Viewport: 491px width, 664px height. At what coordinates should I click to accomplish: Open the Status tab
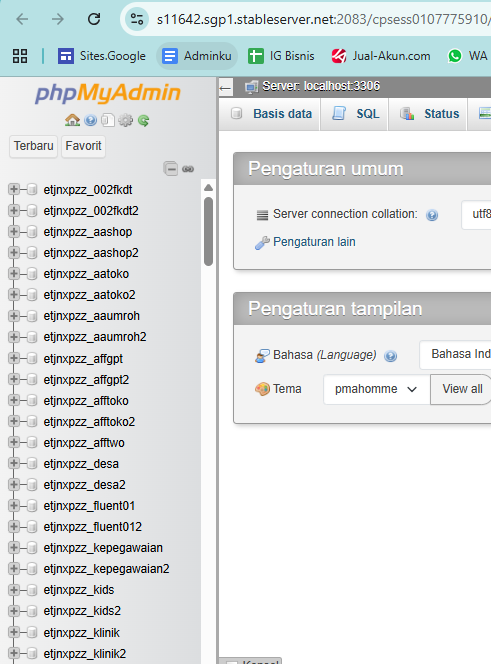[430, 113]
